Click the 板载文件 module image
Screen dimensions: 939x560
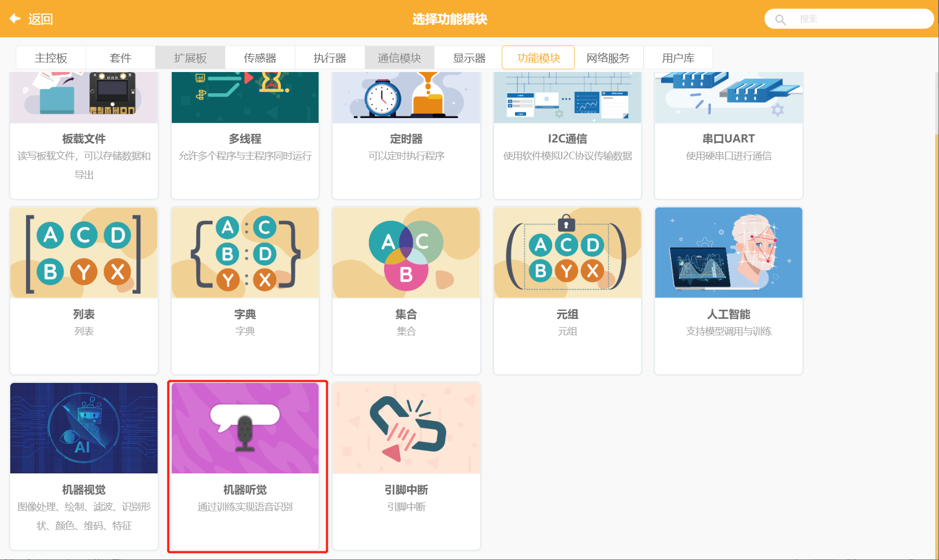[84, 97]
